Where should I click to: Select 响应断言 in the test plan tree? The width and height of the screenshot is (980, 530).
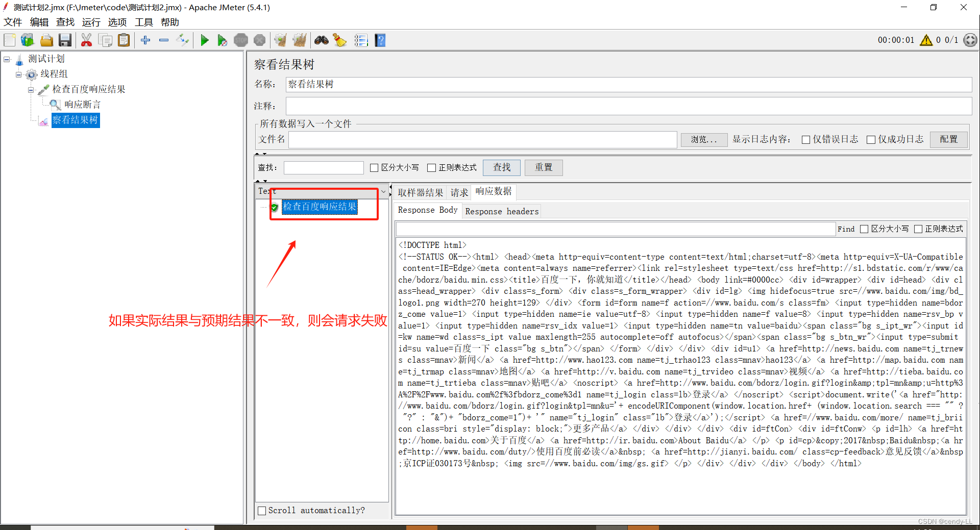(82, 105)
